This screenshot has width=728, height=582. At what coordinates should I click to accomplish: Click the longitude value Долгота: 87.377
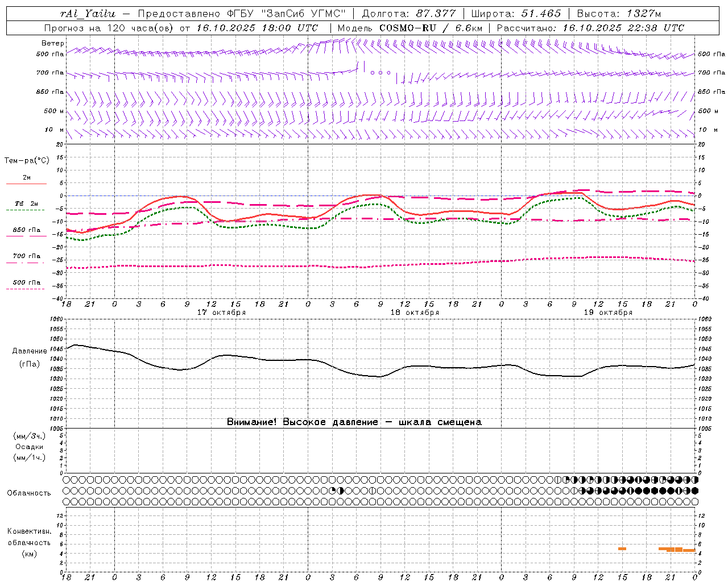[409, 14]
